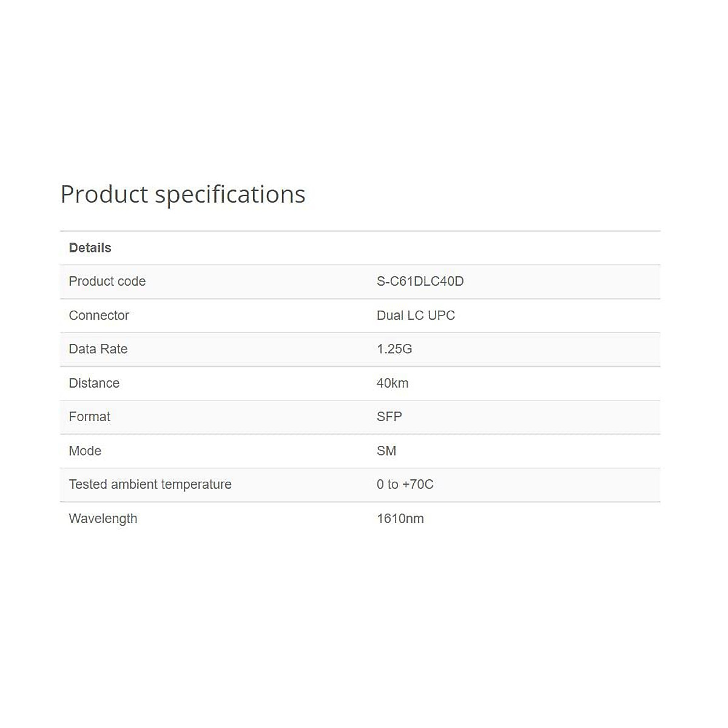Select the Tested ambient temperature label
Viewport: 728px width, 728px height.
pos(150,485)
